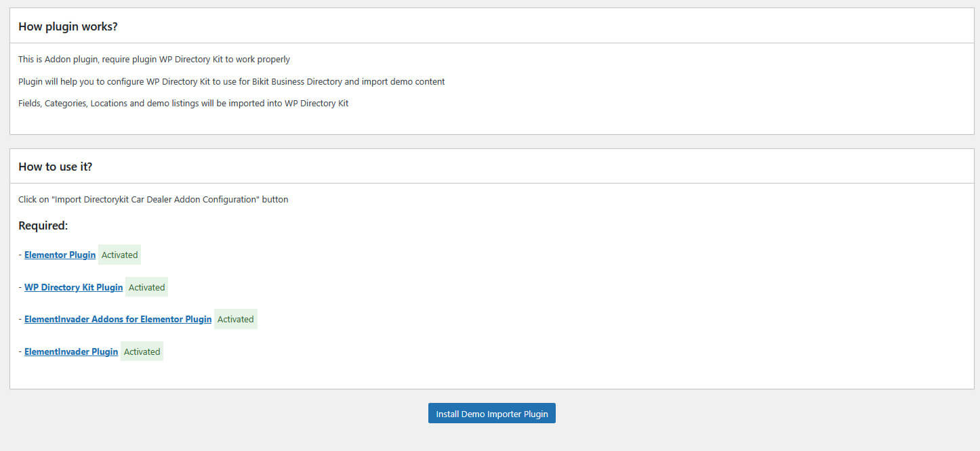Click the Activated badge beside WP Directory Kit Plugin
980x451 pixels.
tap(146, 288)
